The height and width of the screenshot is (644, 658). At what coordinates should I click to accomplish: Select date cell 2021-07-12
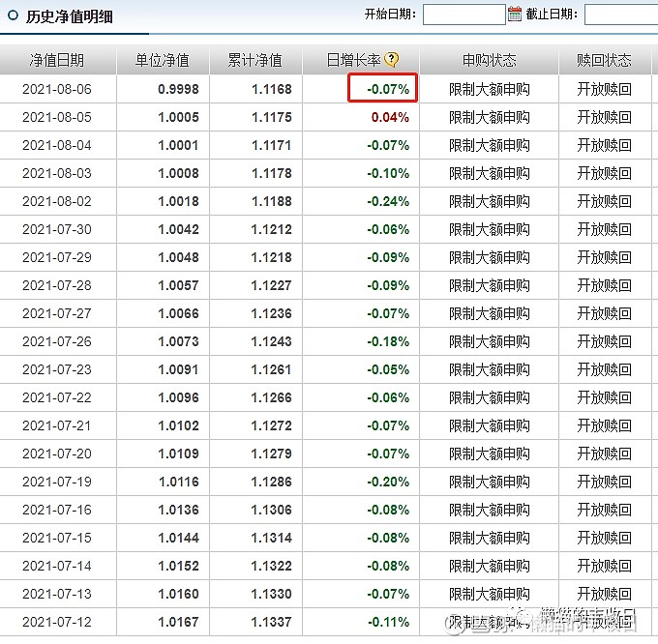pyautogui.click(x=57, y=622)
